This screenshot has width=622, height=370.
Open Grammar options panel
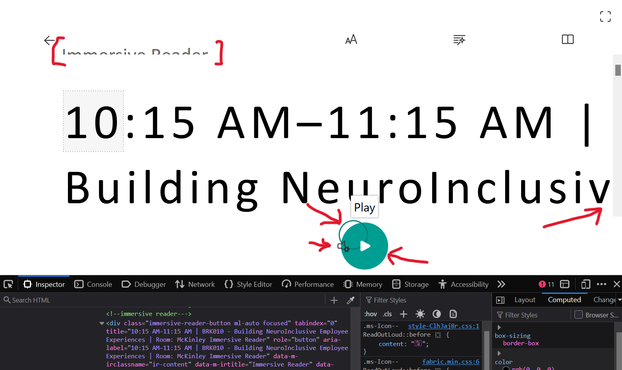(x=459, y=40)
